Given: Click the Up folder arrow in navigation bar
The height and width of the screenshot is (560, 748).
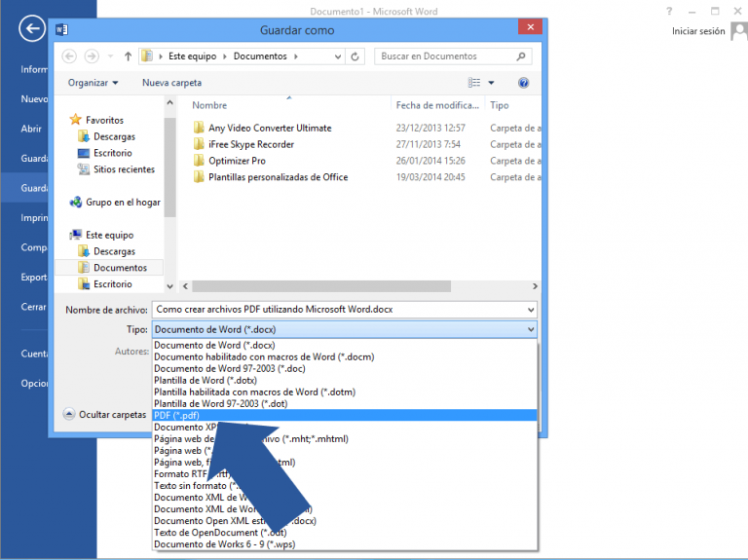Looking at the screenshot, I should click(128, 56).
